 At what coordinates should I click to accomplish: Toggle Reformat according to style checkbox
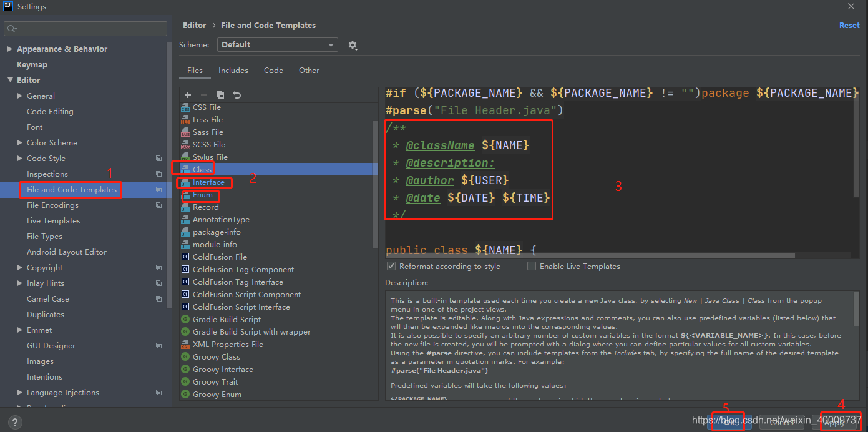(x=391, y=266)
